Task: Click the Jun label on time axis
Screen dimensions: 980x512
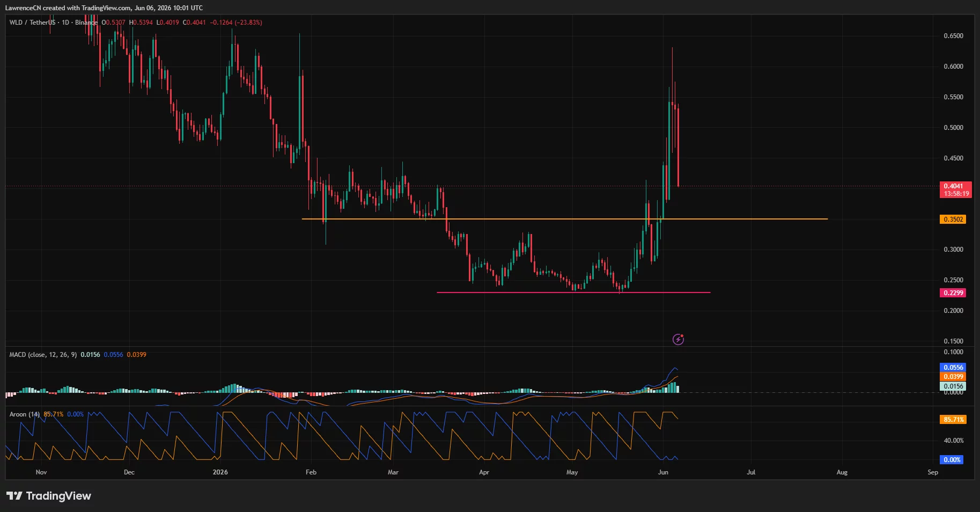Action: tap(663, 472)
